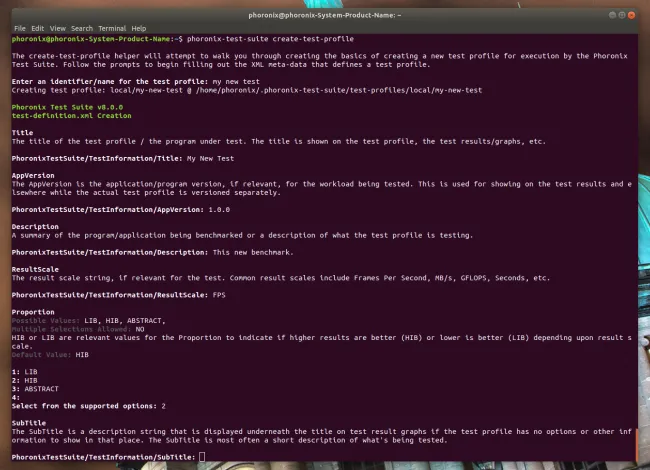Click the SubTitle input cursor

pyautogui.click(x=202, y=457)
